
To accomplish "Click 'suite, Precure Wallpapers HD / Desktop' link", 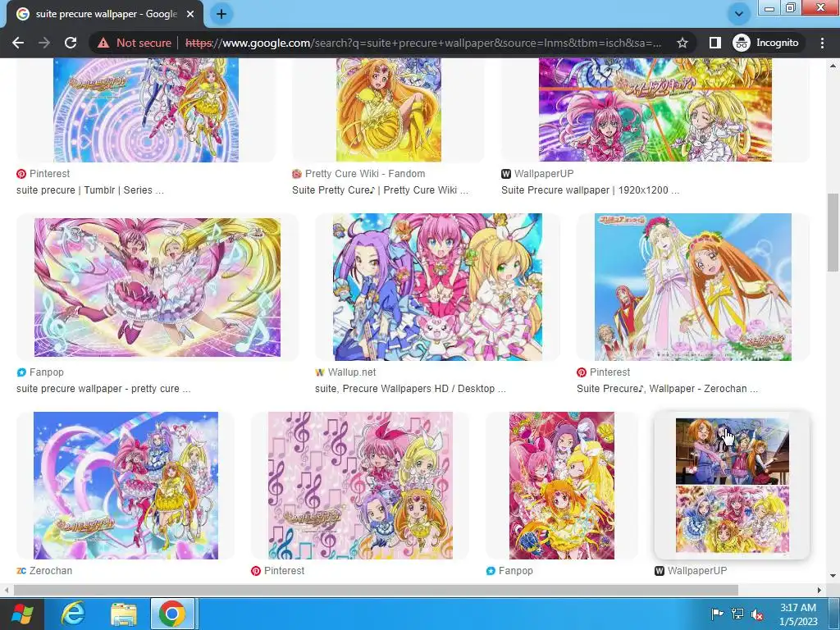I will (410, 389).
